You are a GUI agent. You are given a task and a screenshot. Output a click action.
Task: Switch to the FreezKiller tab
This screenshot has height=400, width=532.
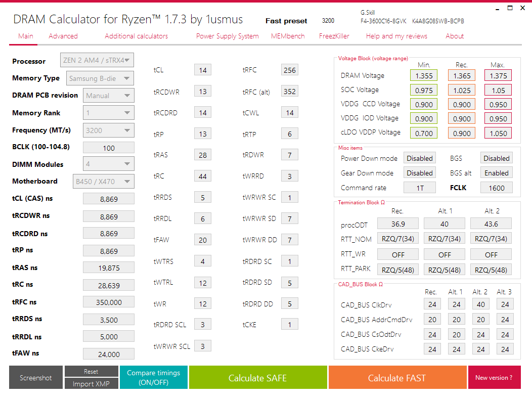click(x=334, y=36)
